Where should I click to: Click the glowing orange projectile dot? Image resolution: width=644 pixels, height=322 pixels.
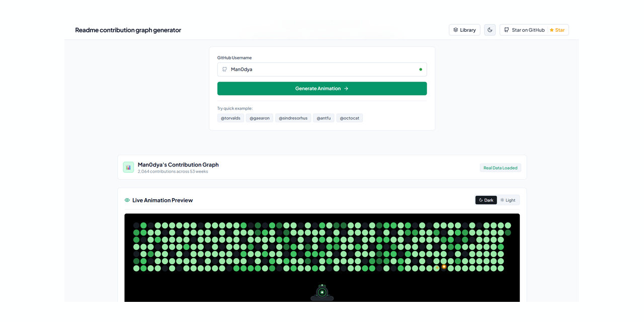444,267
